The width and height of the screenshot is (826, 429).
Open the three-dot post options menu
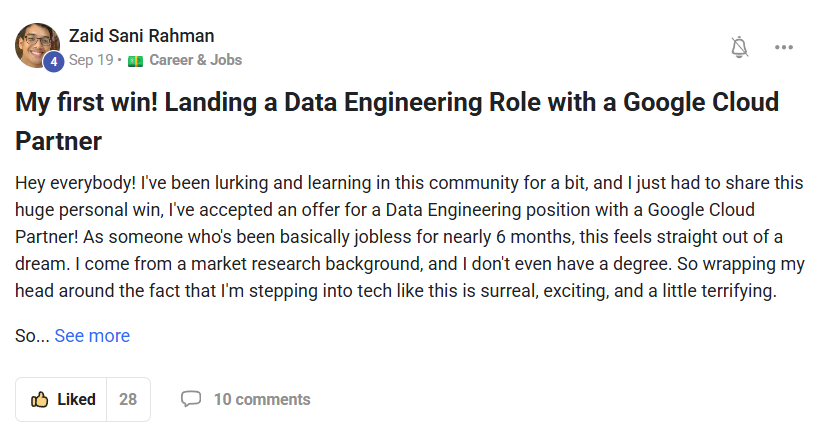tap(784, 47)
